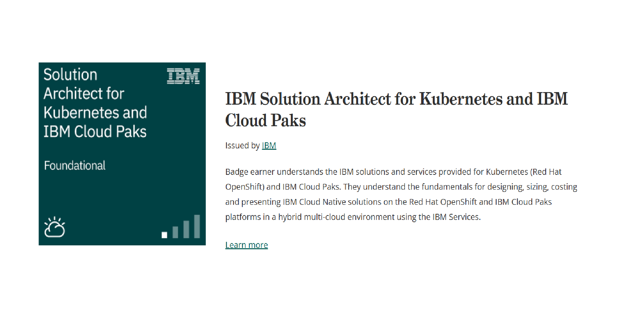The width and height of the screenshot is (644, 322).
Task: Click description line starting "Badge earner understands"
Action: point(393,172)
